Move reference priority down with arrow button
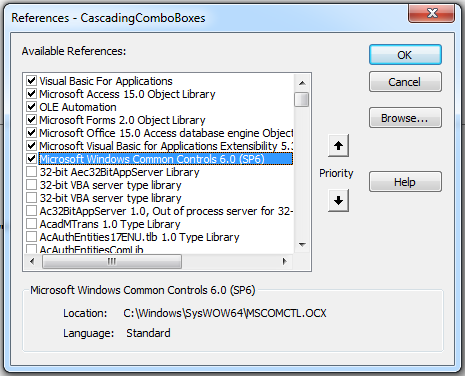 click(x=338, y=201)
